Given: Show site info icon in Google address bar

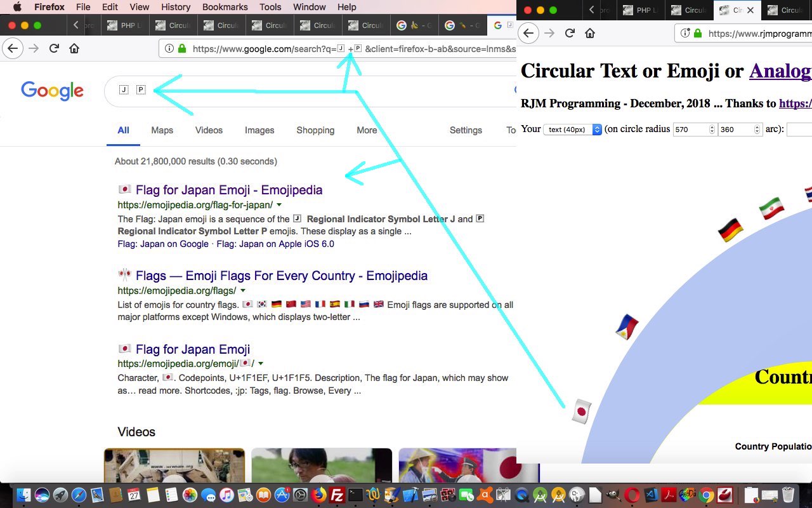Looking at the screenshot, I should pos(169,48).
